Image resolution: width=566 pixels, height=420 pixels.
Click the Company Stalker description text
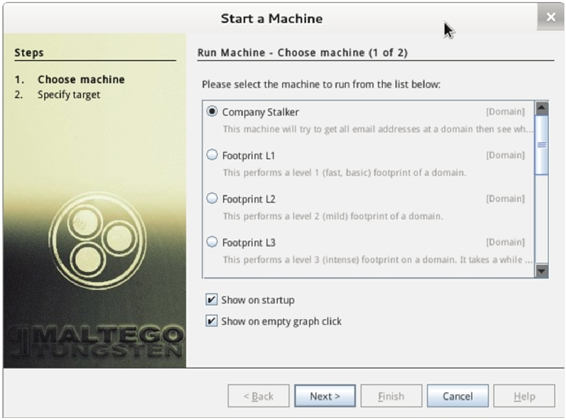(x=378, y=129)
